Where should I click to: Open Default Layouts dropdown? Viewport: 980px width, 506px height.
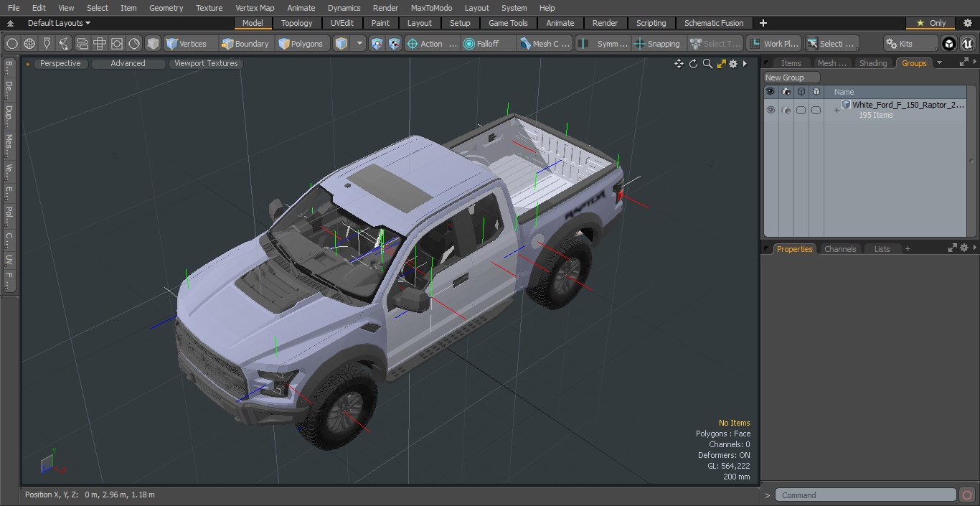59,23
